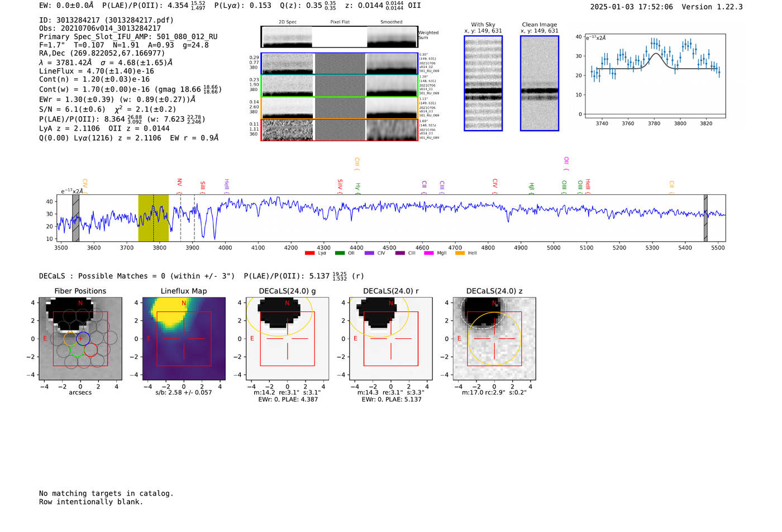Click the 'Row intentionally blank.' text
This screenshot has width=782, height=532.
coord(91,502)
